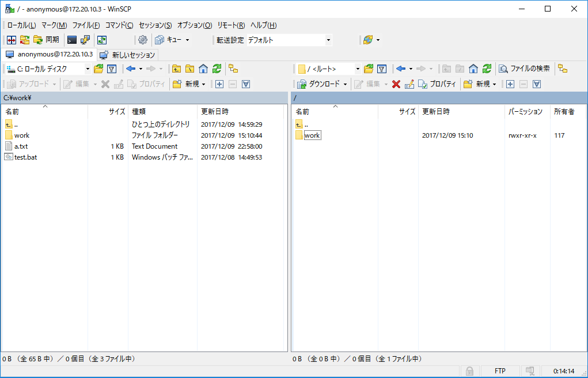588x378 pixels.
Task: Open in PuTTY icon
Action: 85,40
